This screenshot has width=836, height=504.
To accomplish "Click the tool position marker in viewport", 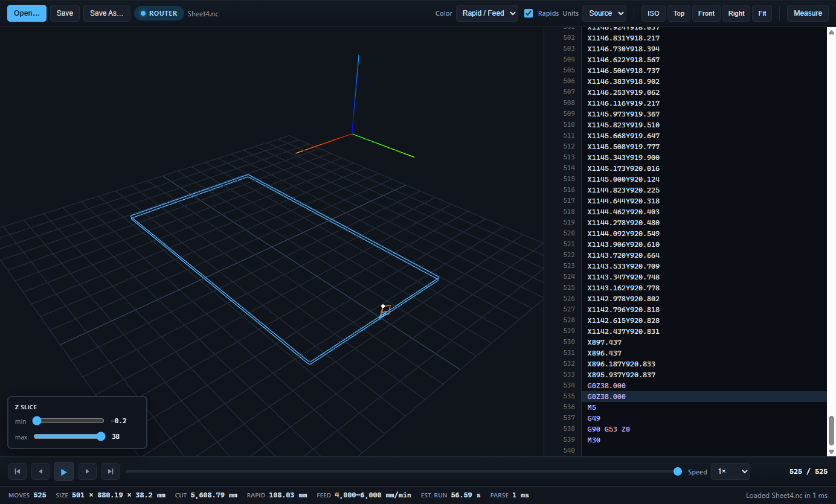I will click(x=383, y=306).
